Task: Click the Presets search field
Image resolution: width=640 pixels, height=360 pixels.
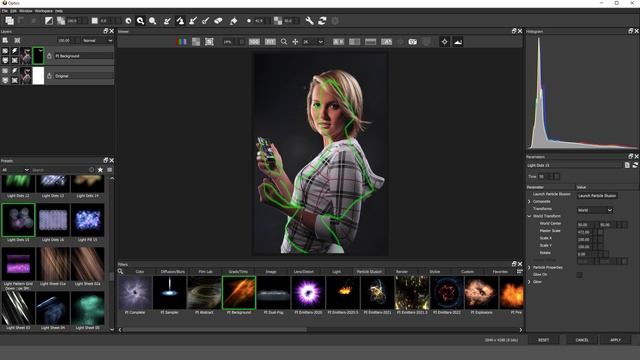Action: pos(62,170)
